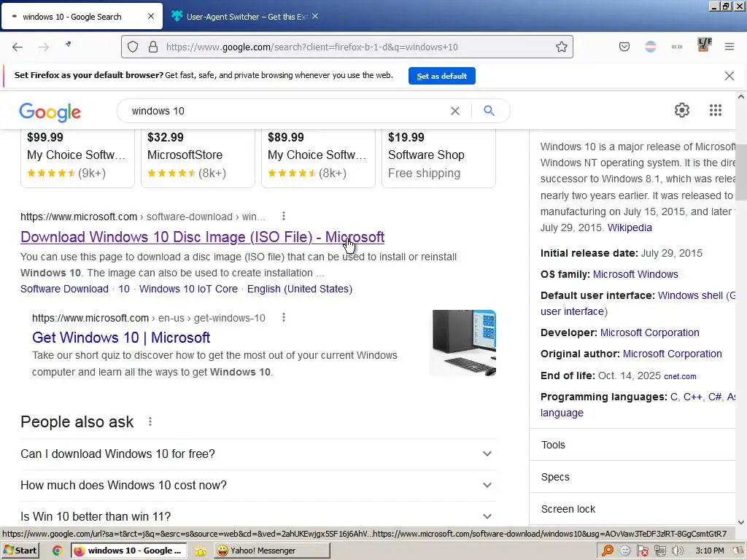Click the page vertical scrollbar thumb
This screenshot has height=560, width=747.
[x=741, y=171]
